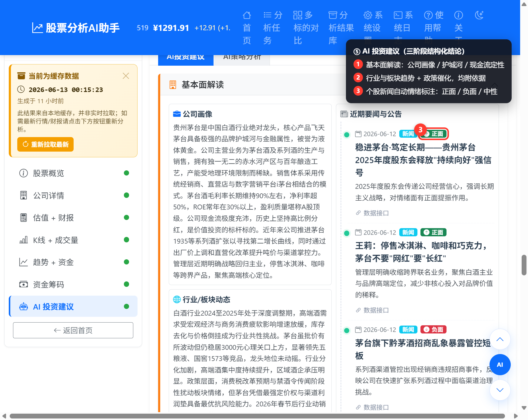Click the multi-target grid icon
This screenshot has height=420, width=528.
pyautogui.click(x=298, y=15)
